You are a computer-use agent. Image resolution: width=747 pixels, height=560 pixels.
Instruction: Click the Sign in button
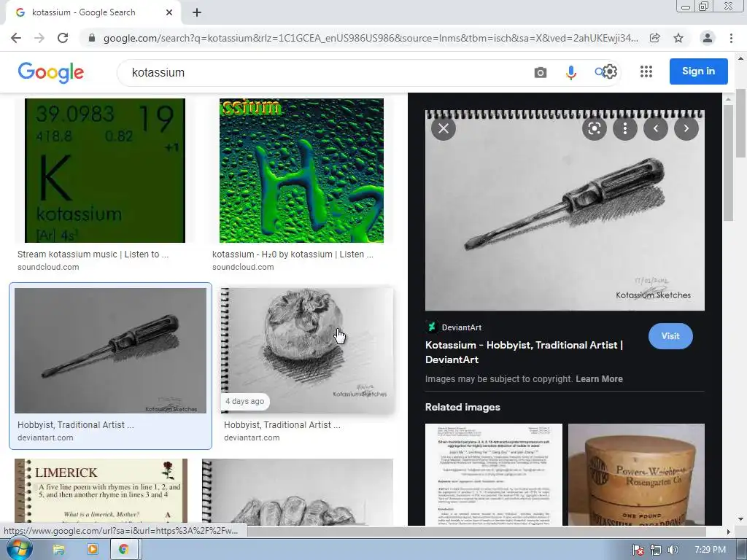pos(698,71)
